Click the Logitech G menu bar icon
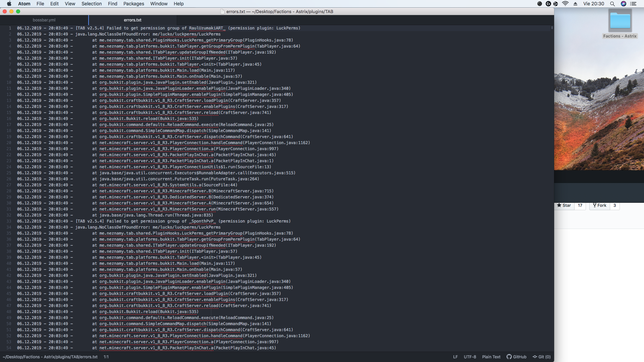The width and height of the screenshot is (644, 362). coord(548,4)
